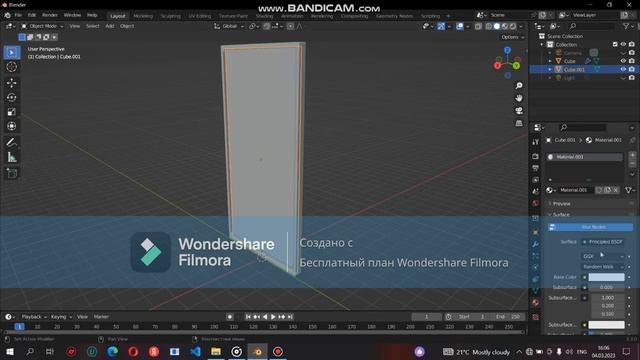Open the Edit menu
The height and width of the screenshot is (360, 640).
point(32,15)
